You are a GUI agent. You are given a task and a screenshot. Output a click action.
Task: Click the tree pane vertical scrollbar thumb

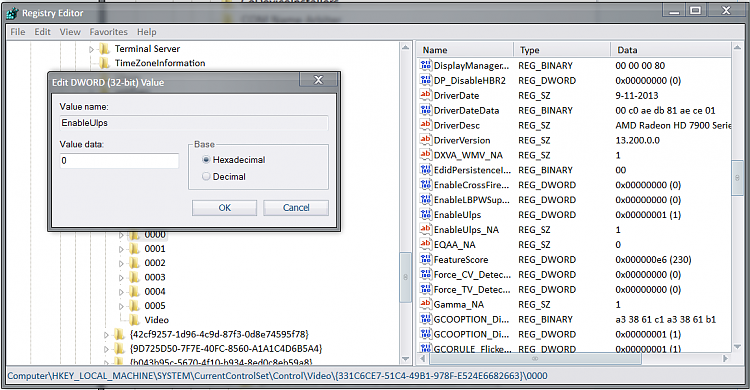[405, 278]
